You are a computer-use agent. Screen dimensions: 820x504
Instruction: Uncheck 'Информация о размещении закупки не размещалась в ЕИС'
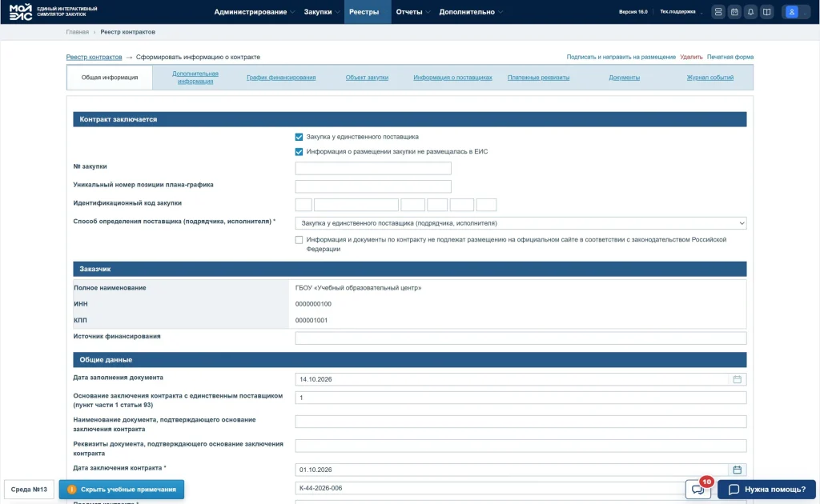[x=299, y=151]
